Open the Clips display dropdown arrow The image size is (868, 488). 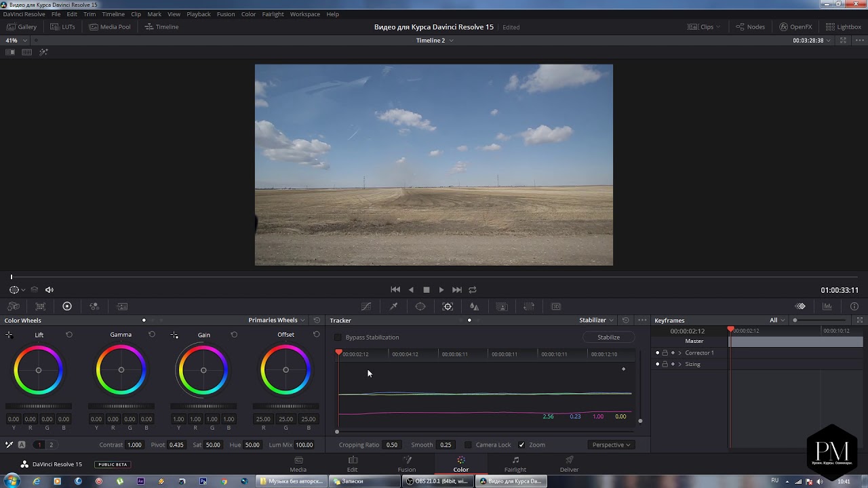[719, 27]
